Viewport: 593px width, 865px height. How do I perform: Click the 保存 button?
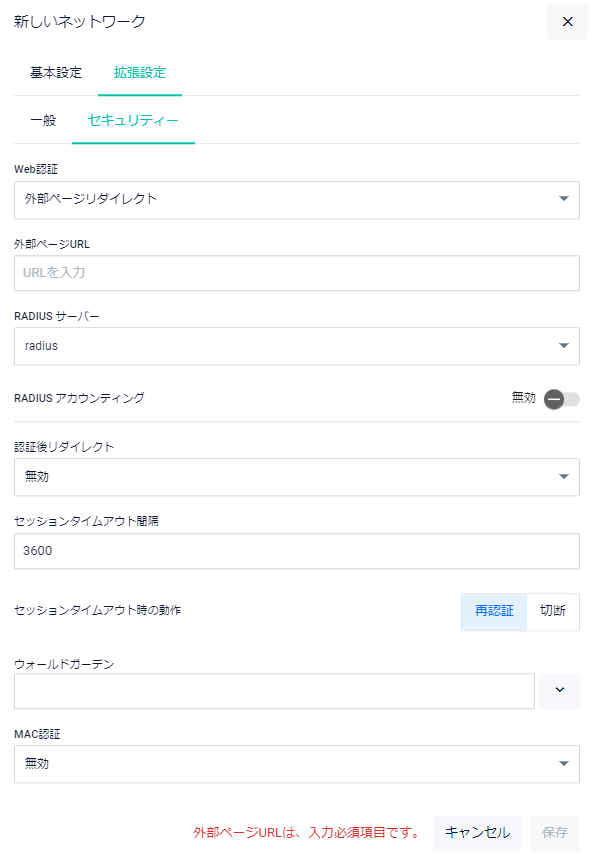pyautogui.click(x=554, y=833)
